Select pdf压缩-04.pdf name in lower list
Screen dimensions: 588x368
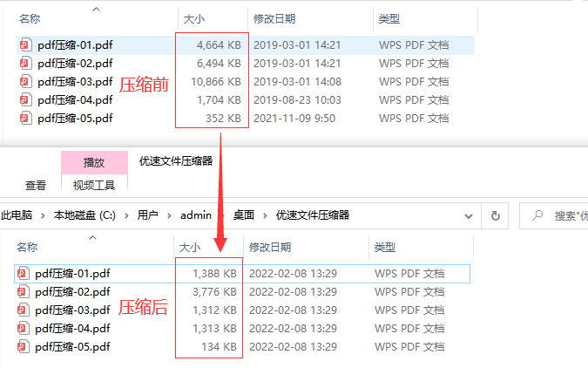(x=72, y=329)
